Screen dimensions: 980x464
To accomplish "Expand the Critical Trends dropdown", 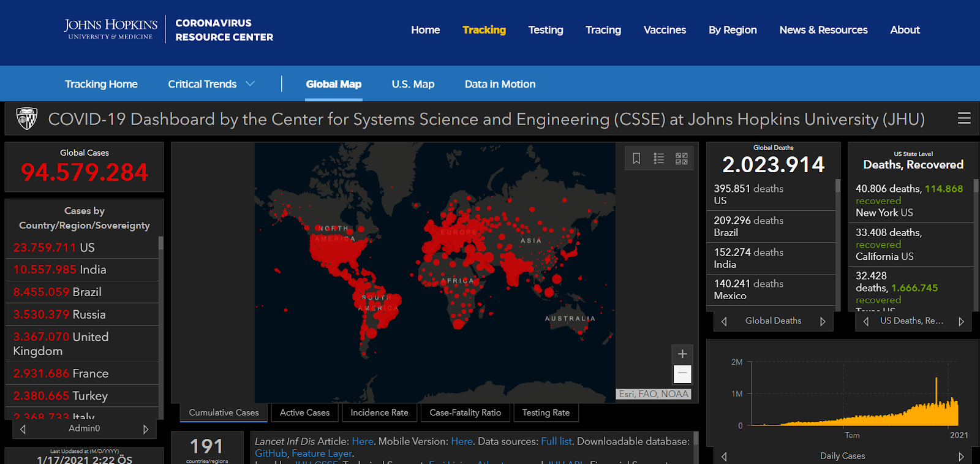I will [x=211, y=84].
